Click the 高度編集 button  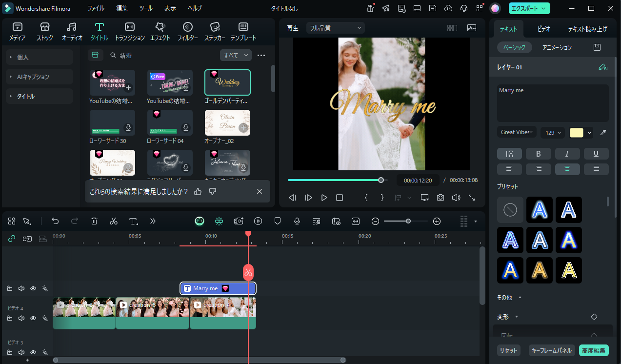594,350
